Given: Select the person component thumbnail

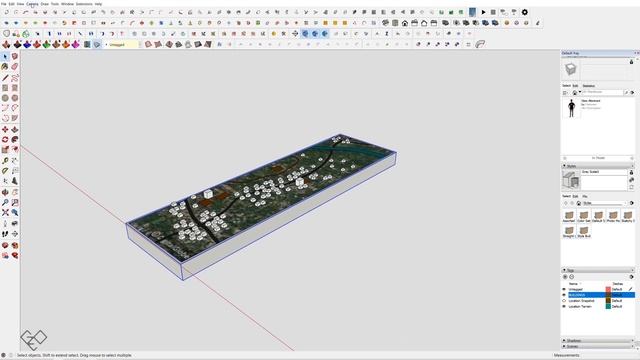Looking at the screenshot, I should tap(571, 108).
